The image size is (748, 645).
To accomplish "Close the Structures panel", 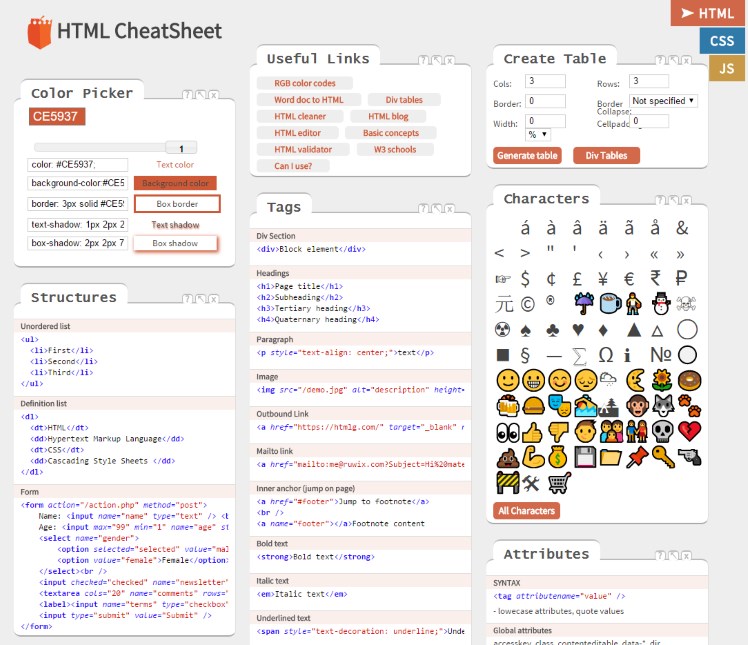I will (x=213, y=299).
